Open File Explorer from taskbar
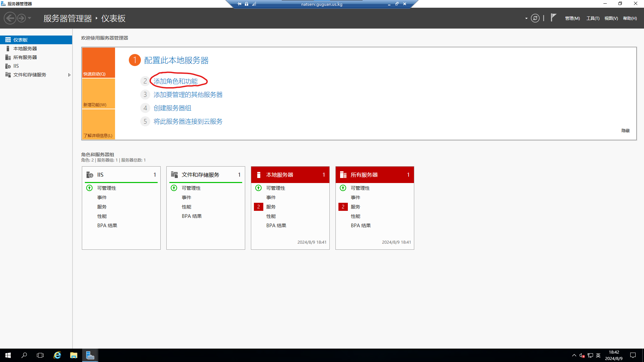 coord(73,355)
